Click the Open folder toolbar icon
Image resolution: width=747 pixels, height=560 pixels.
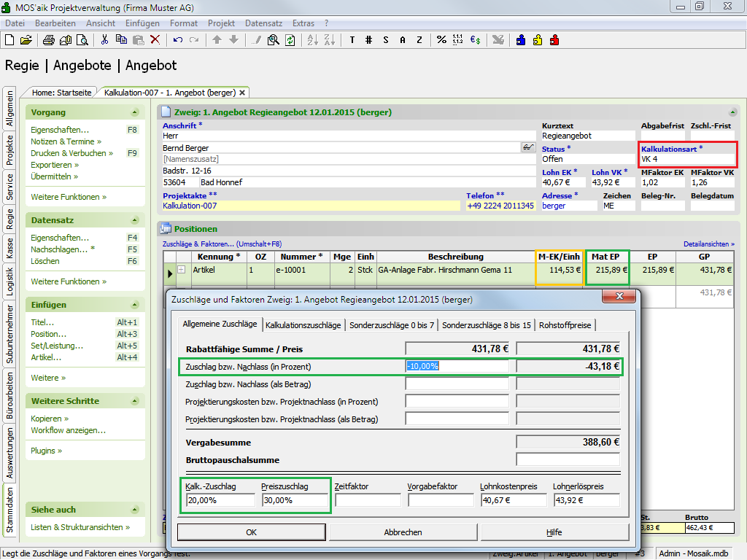click(26, 40)
